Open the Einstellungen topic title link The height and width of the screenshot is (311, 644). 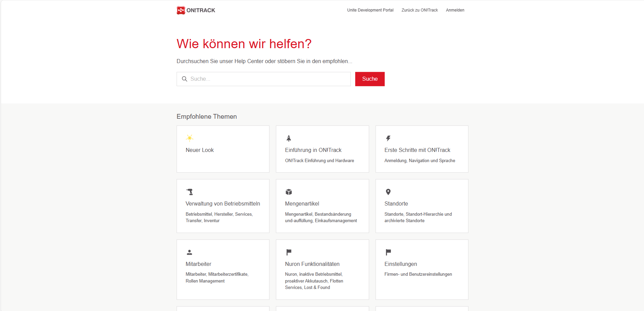coord(401,264)
